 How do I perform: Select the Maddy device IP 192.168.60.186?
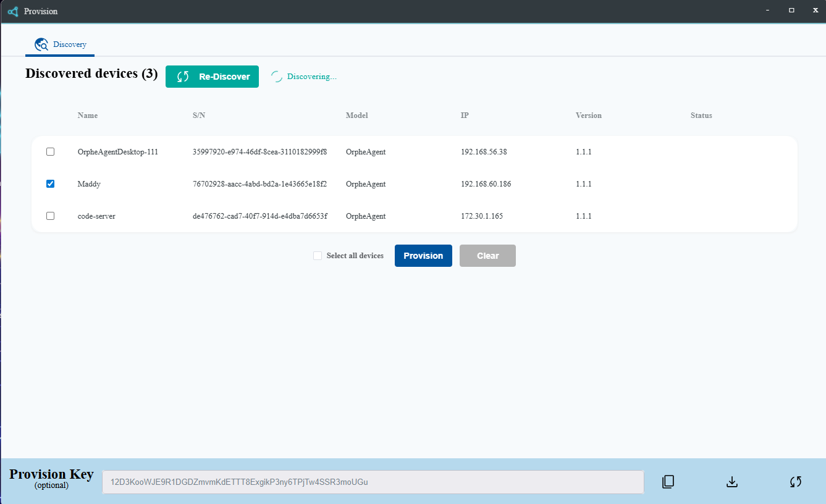coord(486,184)
